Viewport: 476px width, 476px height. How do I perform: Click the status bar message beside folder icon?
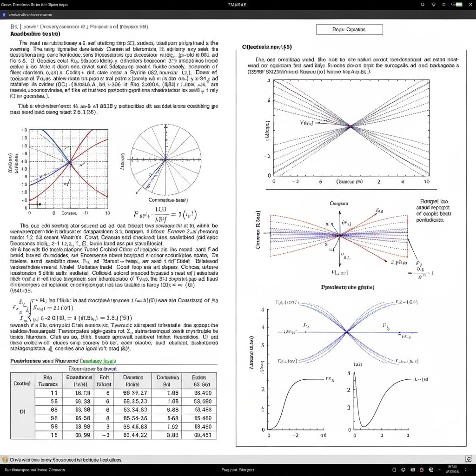click(x=65, y=459)
